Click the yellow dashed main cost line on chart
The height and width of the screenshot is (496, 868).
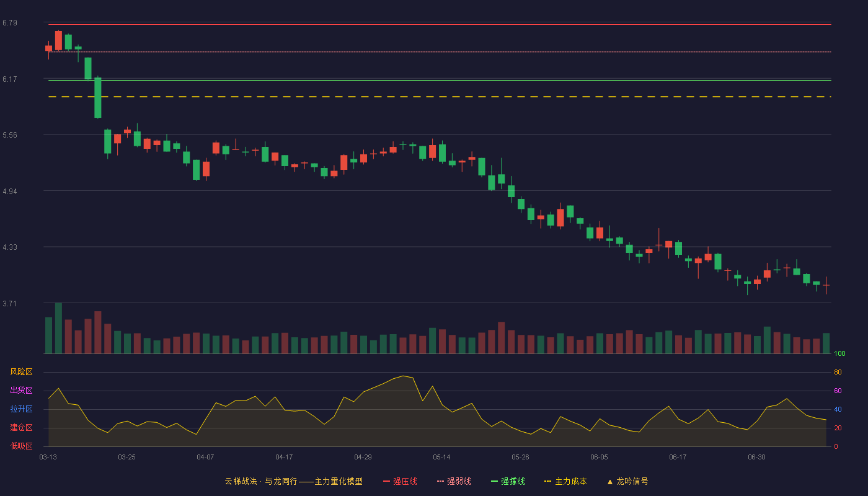click(x=440, y=97)
